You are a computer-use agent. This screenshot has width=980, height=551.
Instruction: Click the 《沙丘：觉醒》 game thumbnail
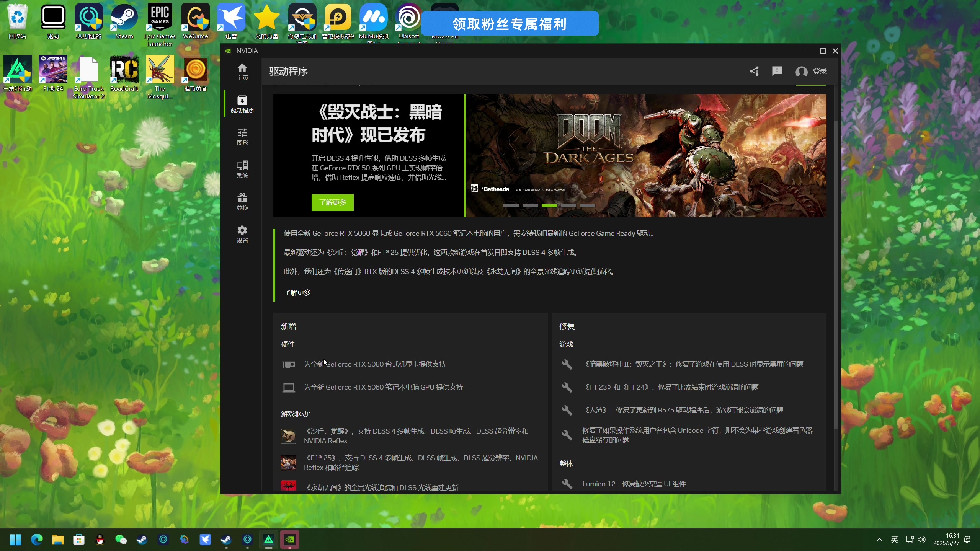click(288, 436)
